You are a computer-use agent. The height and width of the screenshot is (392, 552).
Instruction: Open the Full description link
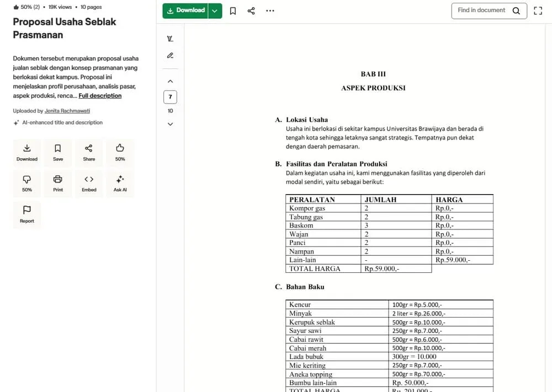(100, 95)
